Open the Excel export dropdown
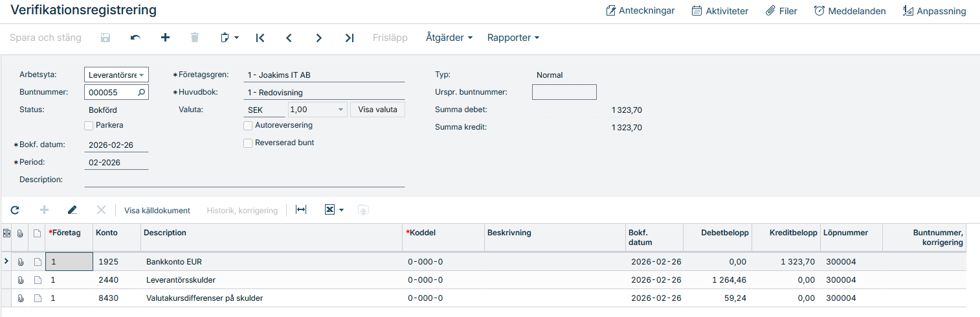The height and width of the screenshot is (317, 980). pyautogui.click(x=335, y=210)
